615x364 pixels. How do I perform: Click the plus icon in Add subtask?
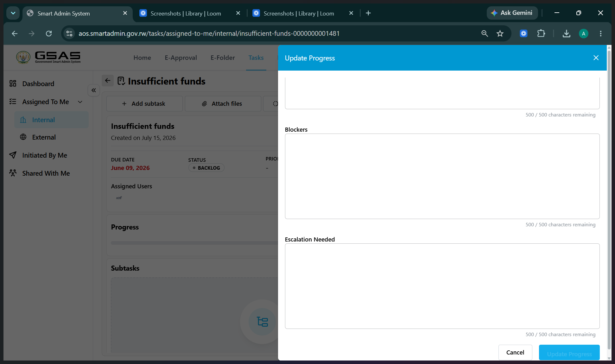point(124,104)
